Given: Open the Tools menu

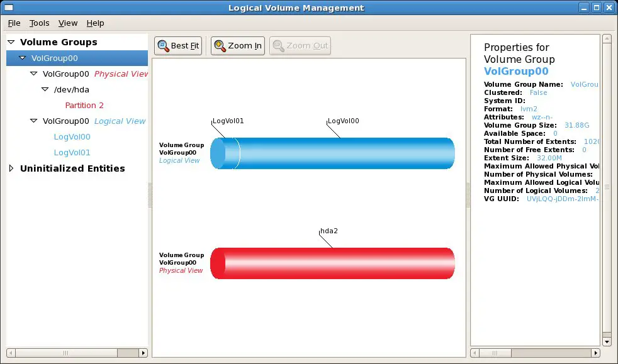Looking at the screenshot, I should pyautogui.click(x=39, y=23).
